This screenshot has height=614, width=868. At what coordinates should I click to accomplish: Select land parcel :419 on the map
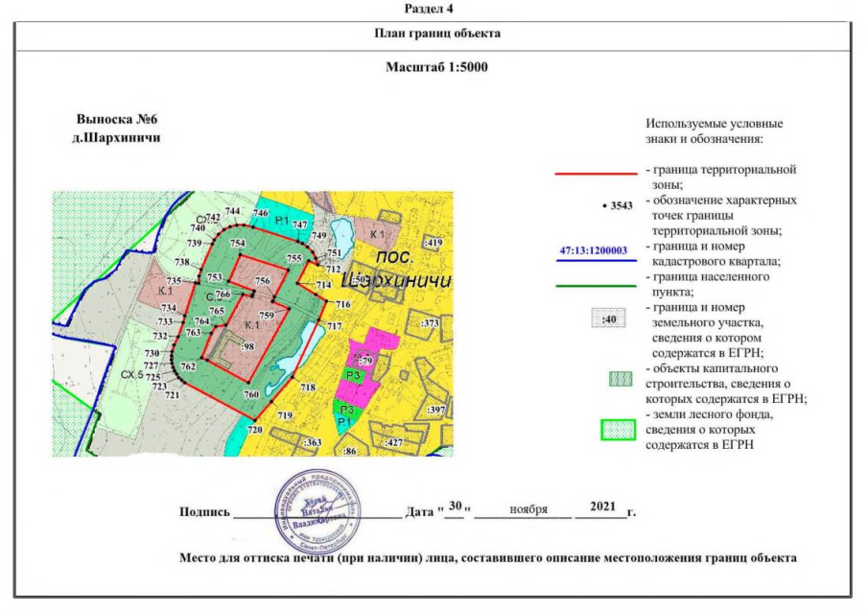[433, 243]
